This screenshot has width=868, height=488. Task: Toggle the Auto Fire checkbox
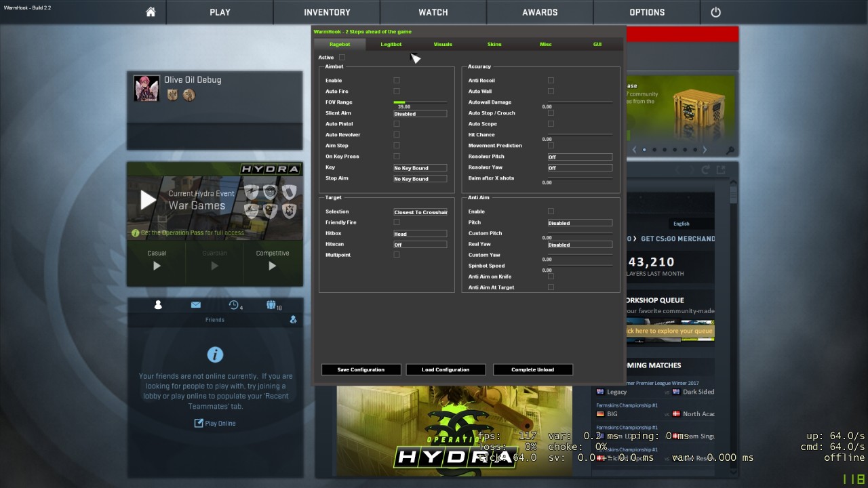(x=397, y=91)
